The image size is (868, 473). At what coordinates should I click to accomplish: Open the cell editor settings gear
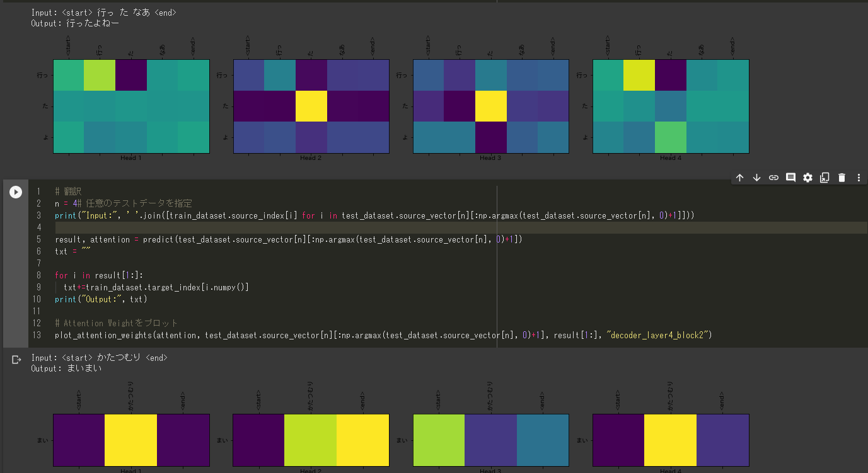pyautogui.click(x=807, y=178)
